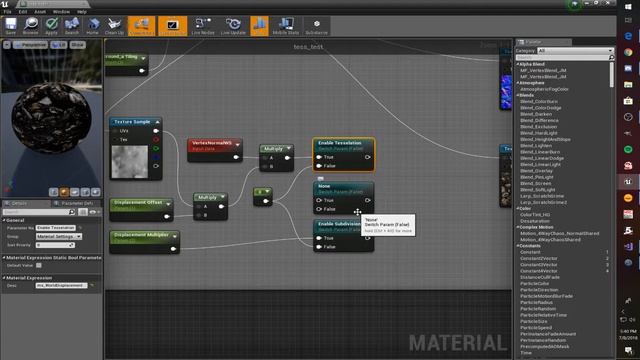Open the File menu

point(8,12)
